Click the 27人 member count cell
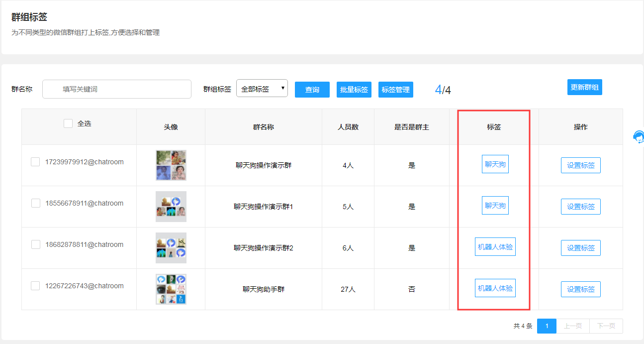 [348, 289]
